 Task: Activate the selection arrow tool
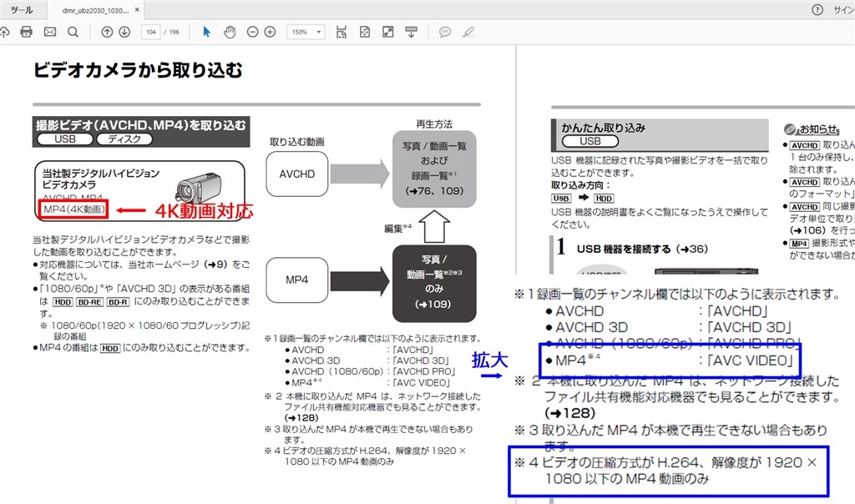coord(206,32)
